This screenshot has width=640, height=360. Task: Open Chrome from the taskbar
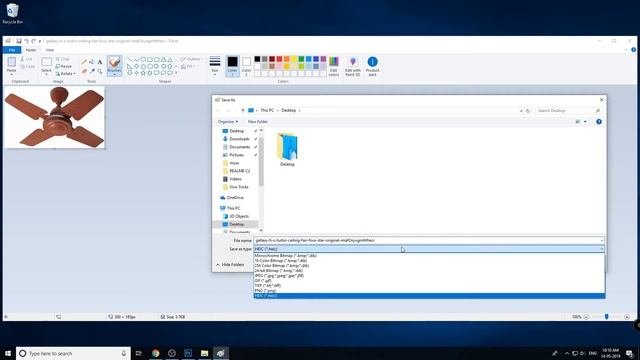click(156, 353)
